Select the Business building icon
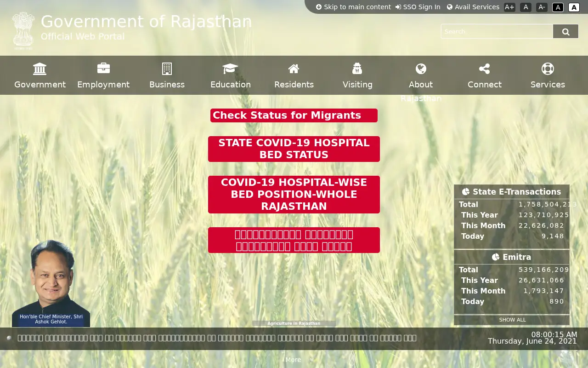The width and height of the screenshot is (588, 368). (167, 69)
